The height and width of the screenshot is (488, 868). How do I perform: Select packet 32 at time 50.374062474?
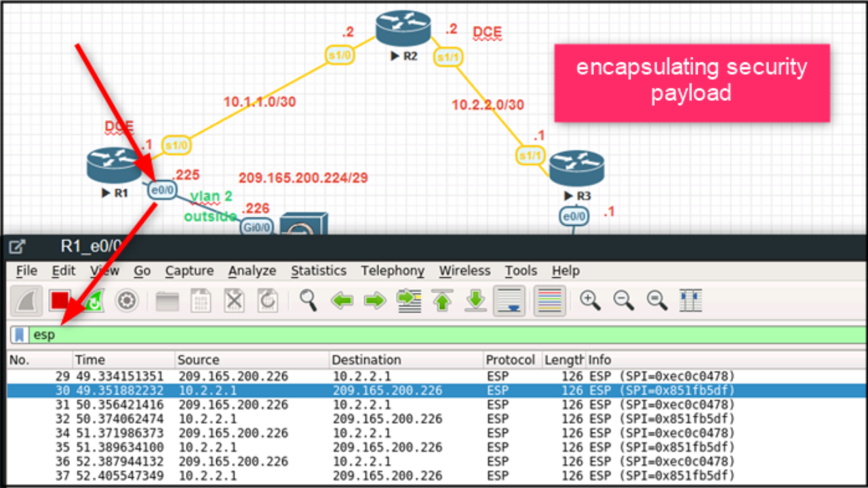(436, 419)
